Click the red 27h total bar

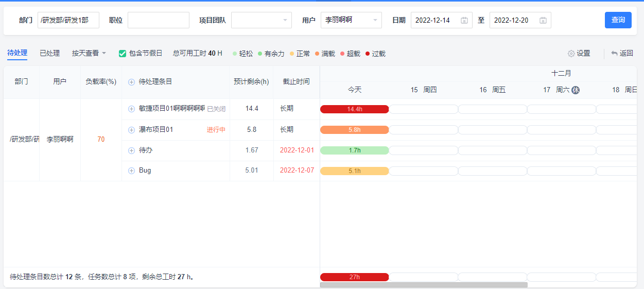pyautogui.click(x=354, y=277)
